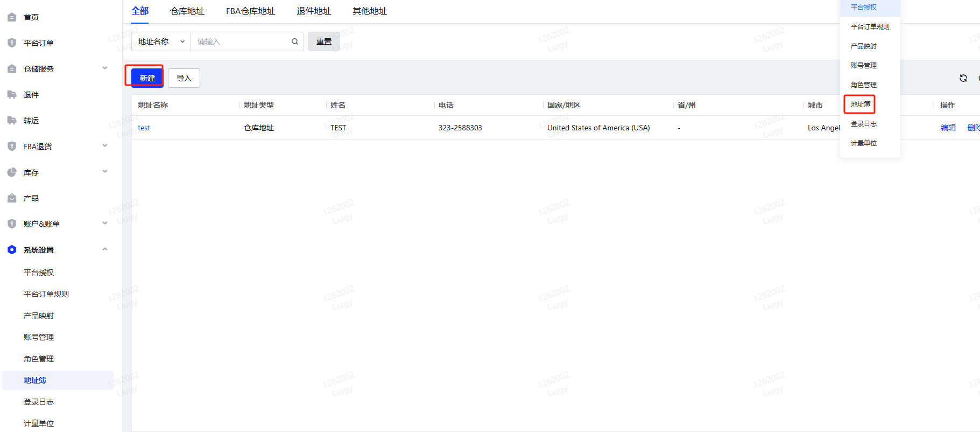Viewport: 980px width, 432px height.
Task: Expand the FBA退货 menu chevron
Action: tap(105, 145)
